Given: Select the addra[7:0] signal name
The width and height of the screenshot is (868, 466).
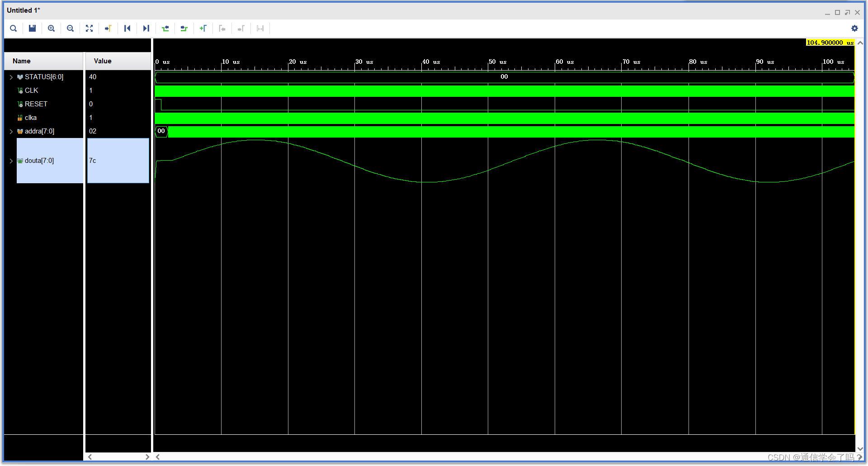Looking at the screenshot, I should [39, 131].
